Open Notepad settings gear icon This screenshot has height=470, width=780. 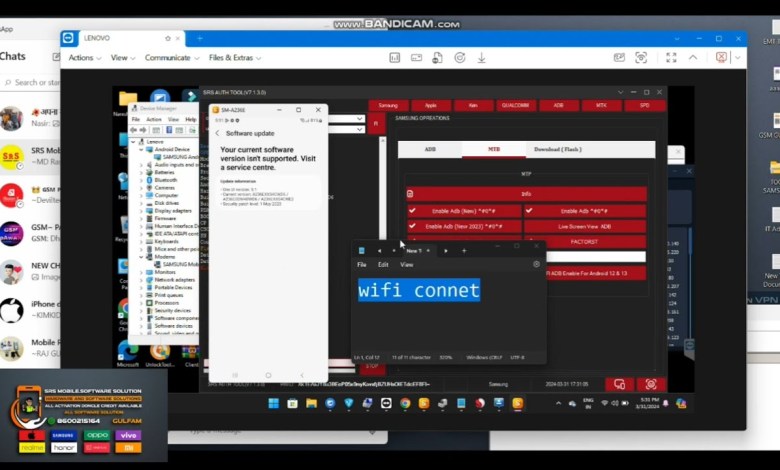(x=536, y=265)
